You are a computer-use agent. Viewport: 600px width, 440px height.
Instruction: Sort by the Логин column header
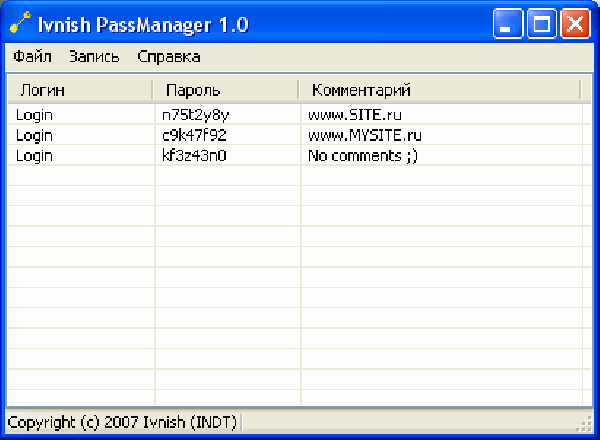[x=80, y=90]
